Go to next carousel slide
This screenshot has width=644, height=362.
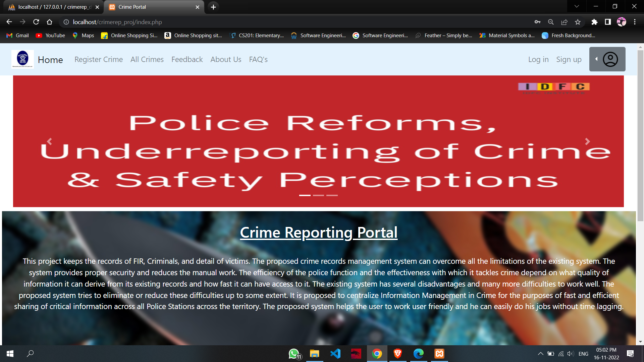tap(587, 141)
